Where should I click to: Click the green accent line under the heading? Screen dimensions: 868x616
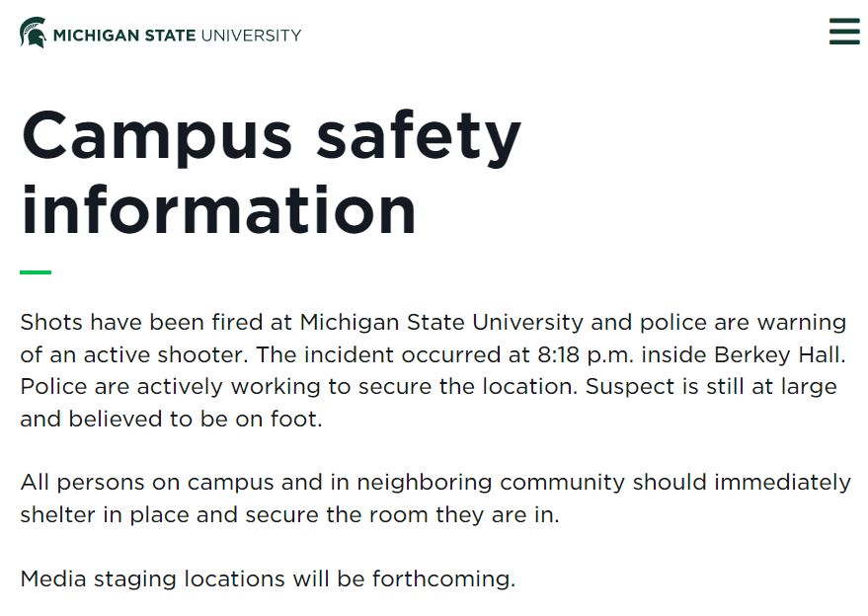point(36,272)
